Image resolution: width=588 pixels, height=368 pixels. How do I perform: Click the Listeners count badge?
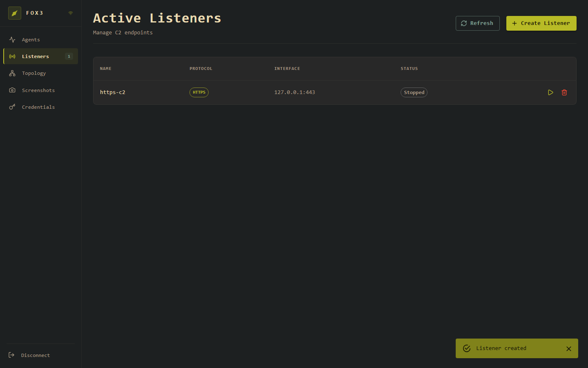(x=69, y=56)
